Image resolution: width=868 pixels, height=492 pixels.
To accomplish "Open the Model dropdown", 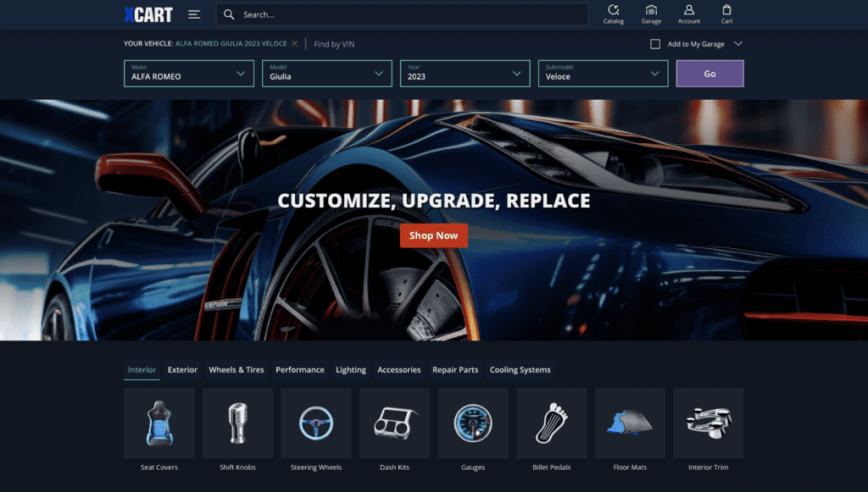I will 326,74.
